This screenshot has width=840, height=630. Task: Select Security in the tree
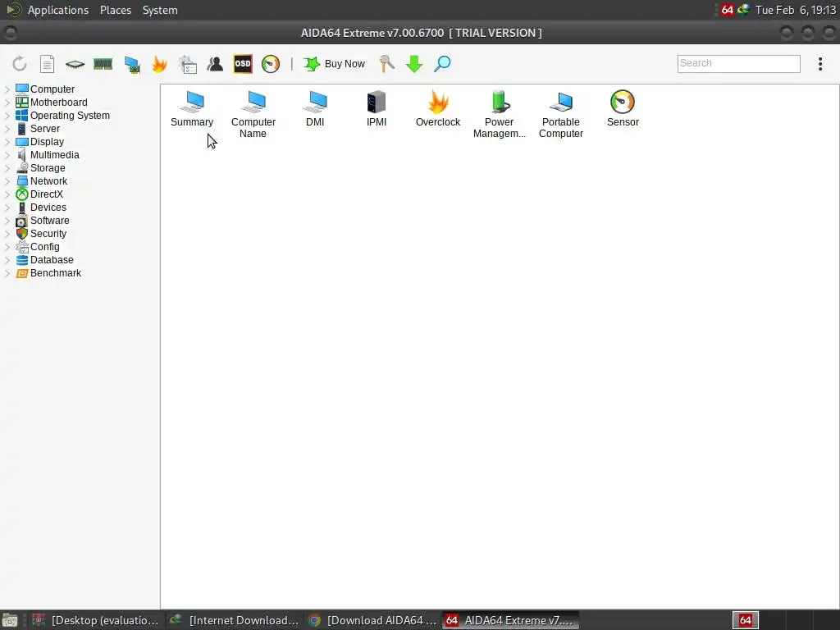coord(48,234)
